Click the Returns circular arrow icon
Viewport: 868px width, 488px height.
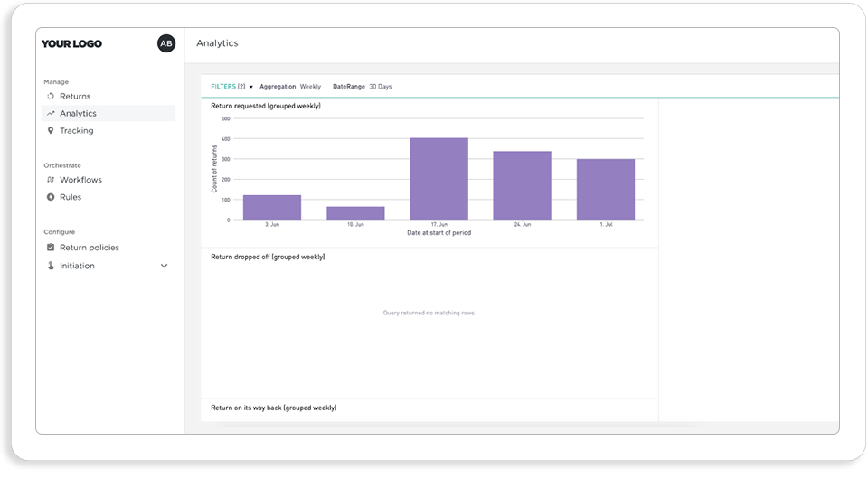[51, 97]
